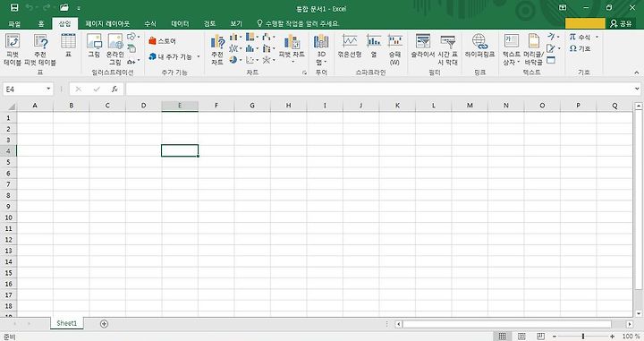The image size is (644, 341).
Task: Expand the Name Box dropdown showing E4
Action: (48, 89)
